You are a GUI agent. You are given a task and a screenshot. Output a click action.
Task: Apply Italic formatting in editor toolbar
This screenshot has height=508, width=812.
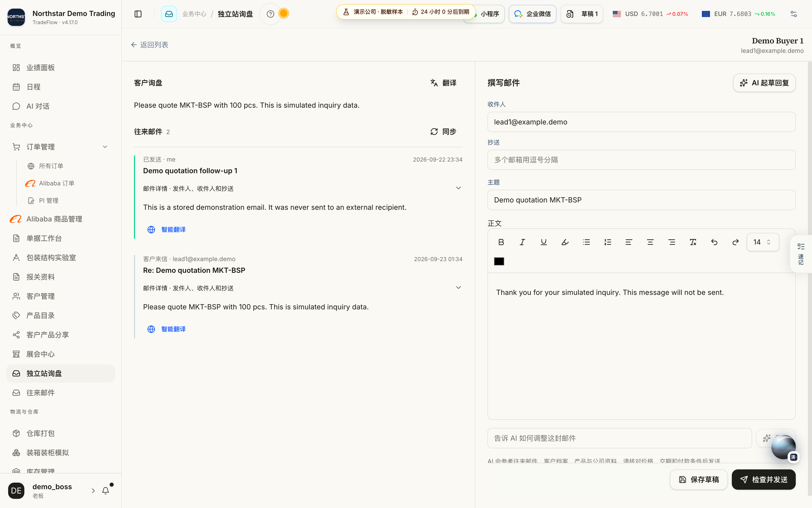[x=522, y=242]
